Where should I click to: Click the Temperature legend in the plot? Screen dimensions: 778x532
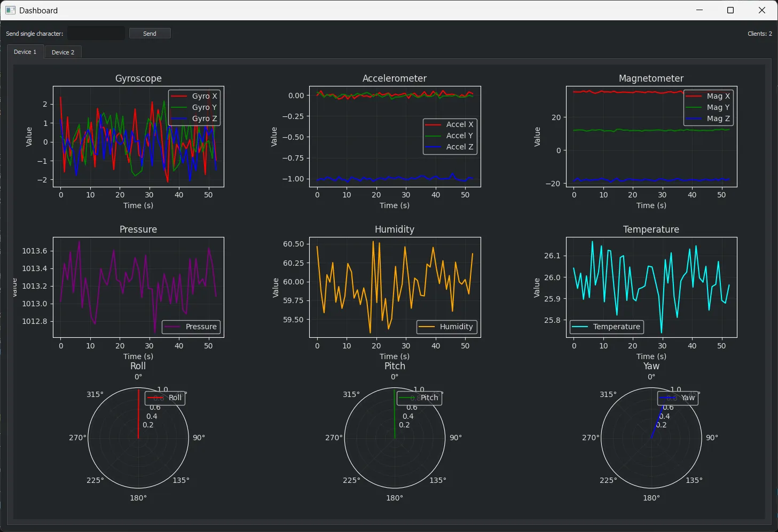(x=607, y=327)
